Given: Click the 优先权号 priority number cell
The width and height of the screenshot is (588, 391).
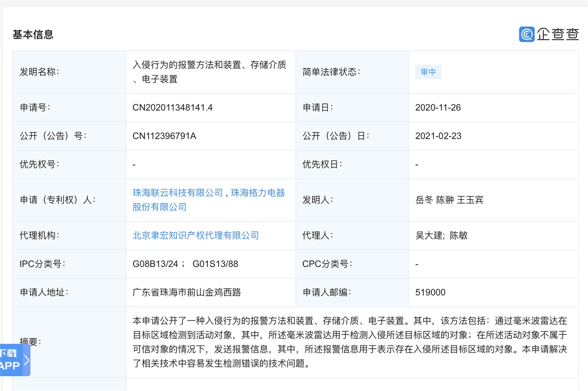Looking at the screenshot, I should pos(39,164).
